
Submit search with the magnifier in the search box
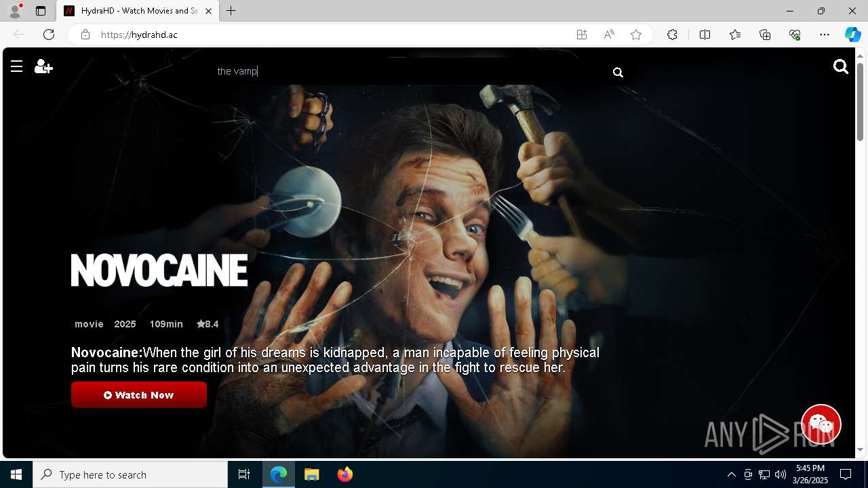click(x=618, y=72)
